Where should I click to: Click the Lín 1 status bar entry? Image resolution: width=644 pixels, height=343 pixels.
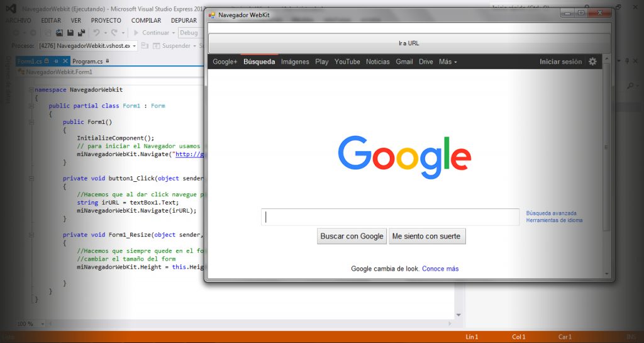472,337
